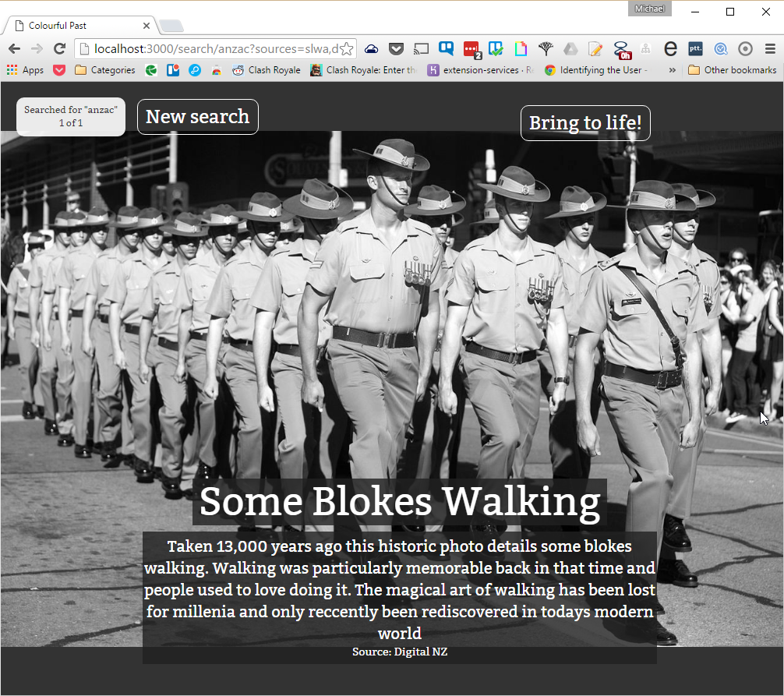The height and width of the screenshot is (696, 784).
Task: Click the browser back arrow
Action: pos(14,49)
